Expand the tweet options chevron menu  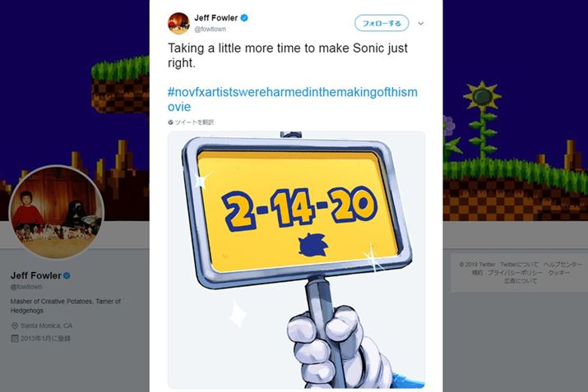[x=421, y=23]
